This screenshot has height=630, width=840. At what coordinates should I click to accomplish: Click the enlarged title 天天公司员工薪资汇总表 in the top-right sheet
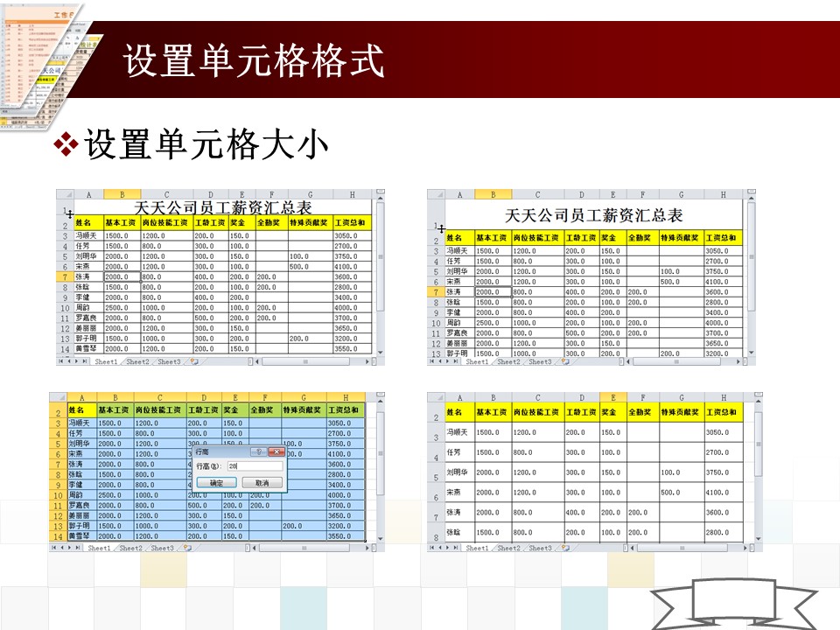click(x=593, y=215)
